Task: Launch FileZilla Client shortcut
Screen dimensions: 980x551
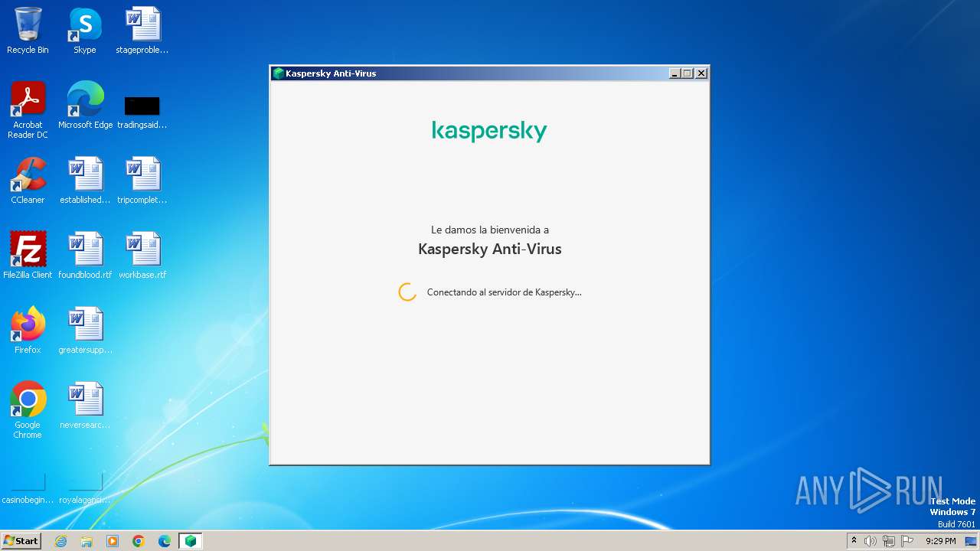Action: coord(28,256)
